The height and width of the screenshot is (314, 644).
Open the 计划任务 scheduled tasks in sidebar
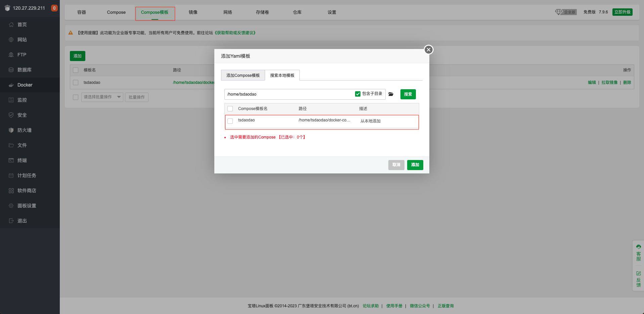(x=26, y=175)
